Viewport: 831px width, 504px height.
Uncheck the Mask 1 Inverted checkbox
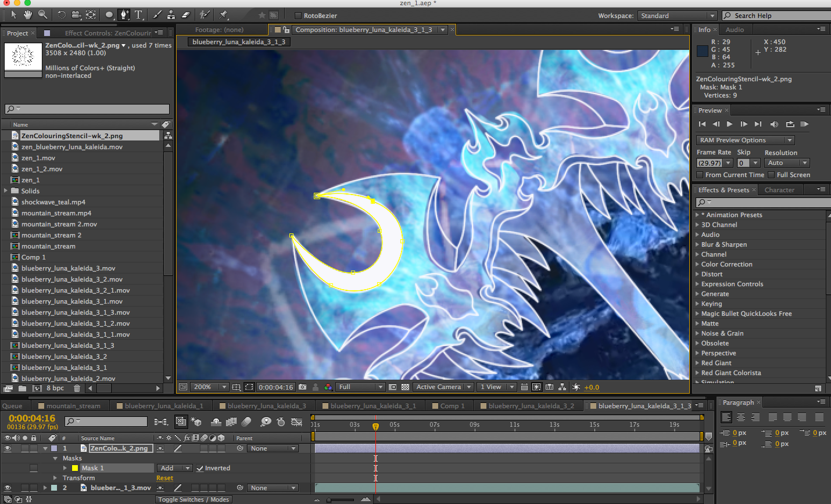200,468
